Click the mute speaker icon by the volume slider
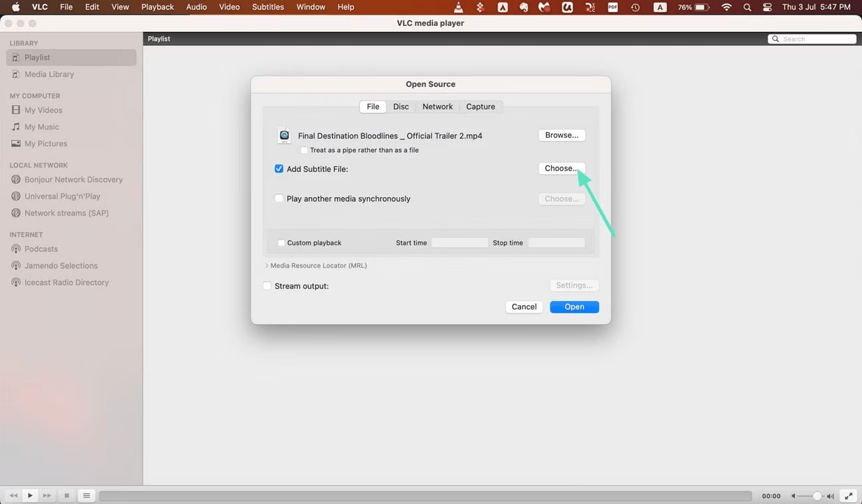Screen dimensions: 862x504 pyautogui.click(x=793, y=496)
